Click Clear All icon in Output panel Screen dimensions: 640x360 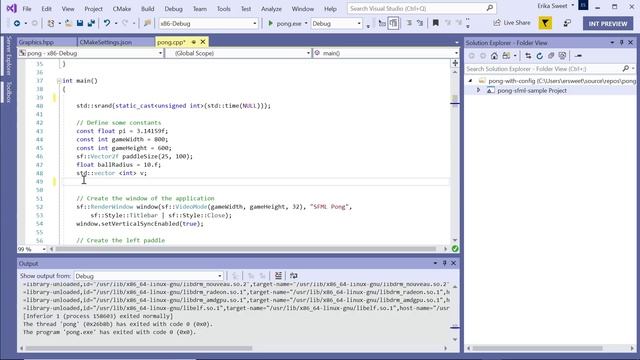click(x=278, y=276)
